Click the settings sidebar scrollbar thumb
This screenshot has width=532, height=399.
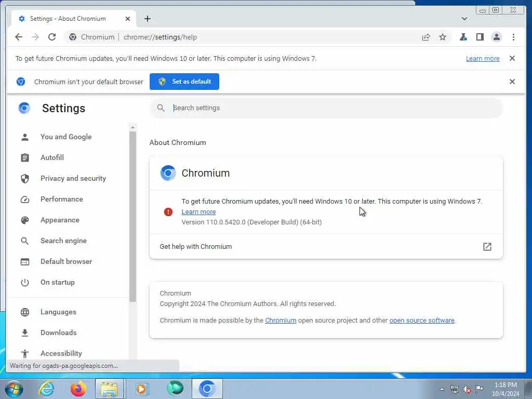point(132,217)
